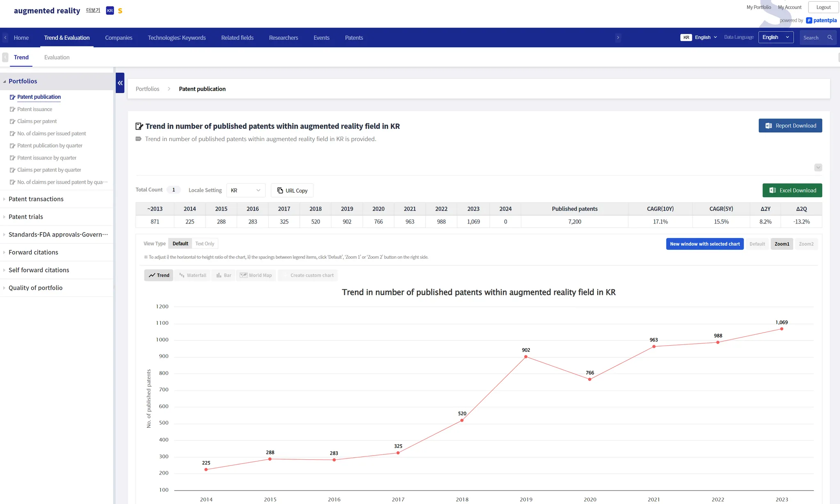Open the Companies navigation tab
The width and height of the screenshot is (840, 504).
pos(119,38)
